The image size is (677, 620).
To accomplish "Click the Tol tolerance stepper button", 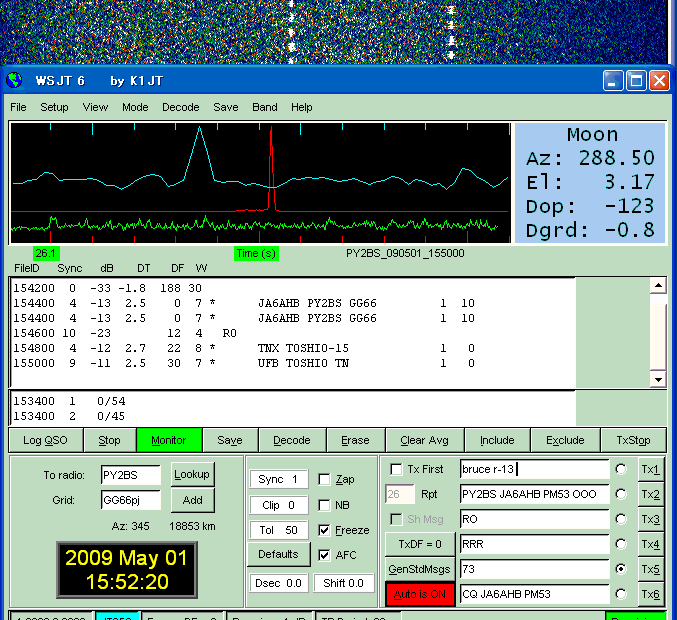I will [x=278, y=530].
